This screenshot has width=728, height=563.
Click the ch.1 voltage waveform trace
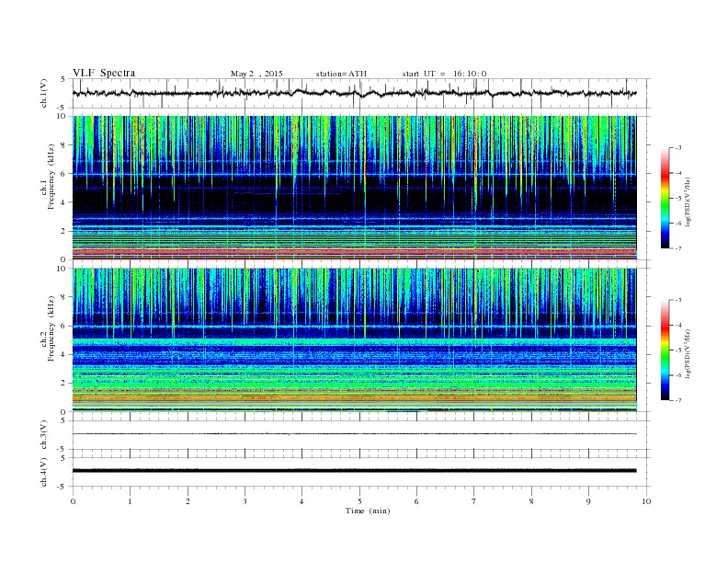point(354,93)
